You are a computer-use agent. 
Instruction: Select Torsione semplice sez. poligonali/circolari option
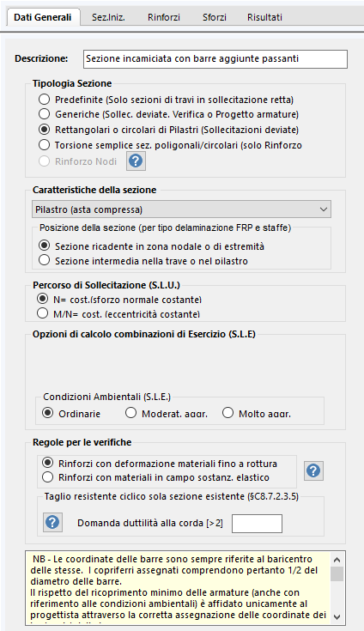click(x=44, y=145)
